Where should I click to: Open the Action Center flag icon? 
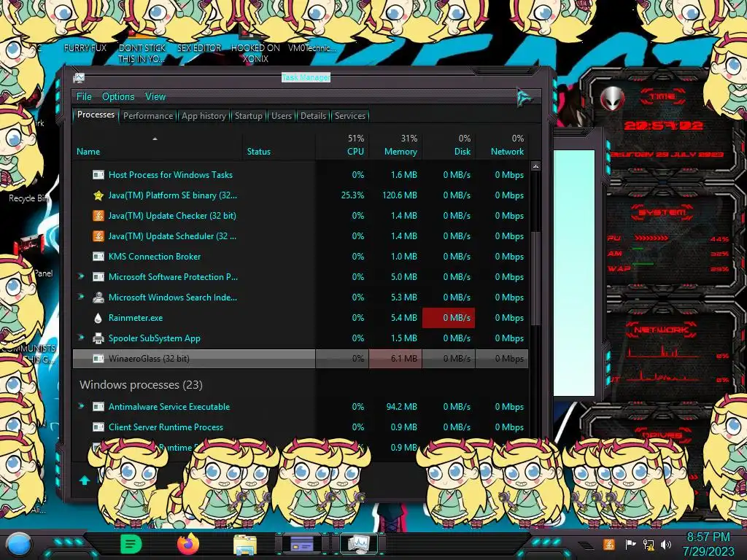630,544
